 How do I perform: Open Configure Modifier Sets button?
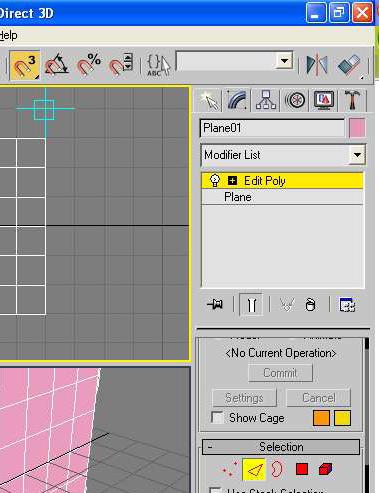coord(347,305)
